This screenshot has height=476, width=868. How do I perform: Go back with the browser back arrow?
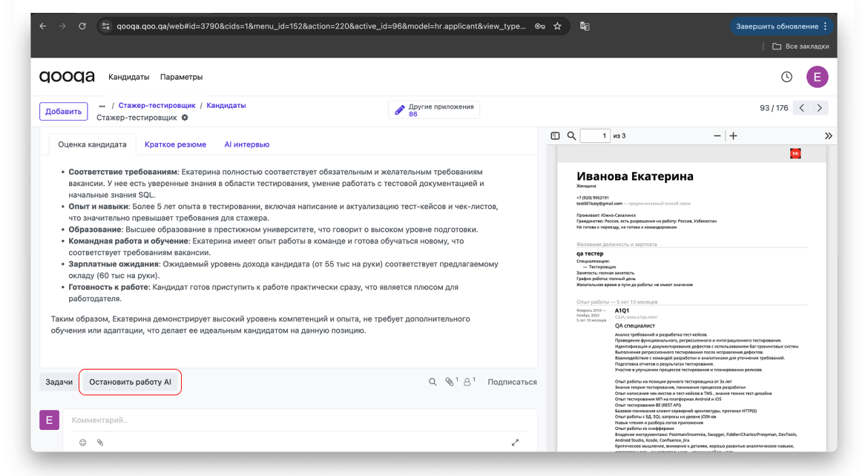point(43,26)
